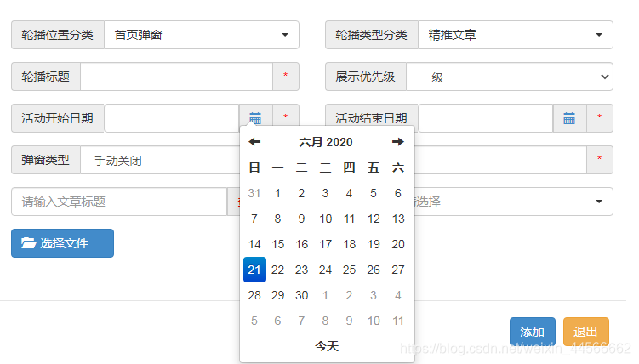Expand 轮播位置分类 dropdown showing 首页弹窗
This screenshot has width=639, height=364.
202,35
